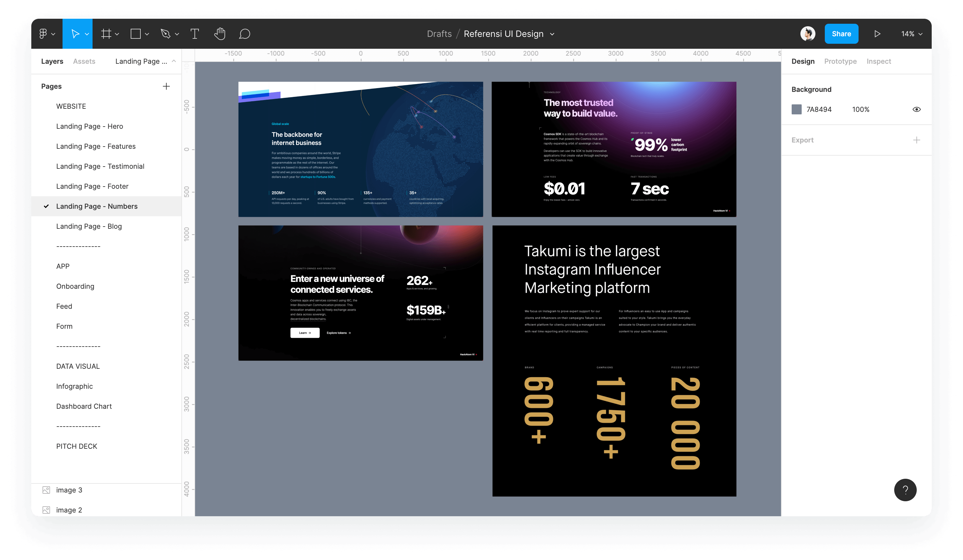Viewport: 963px width, 560px height.
Task: Expand Move tool options chevron
Action: point(87,34)
